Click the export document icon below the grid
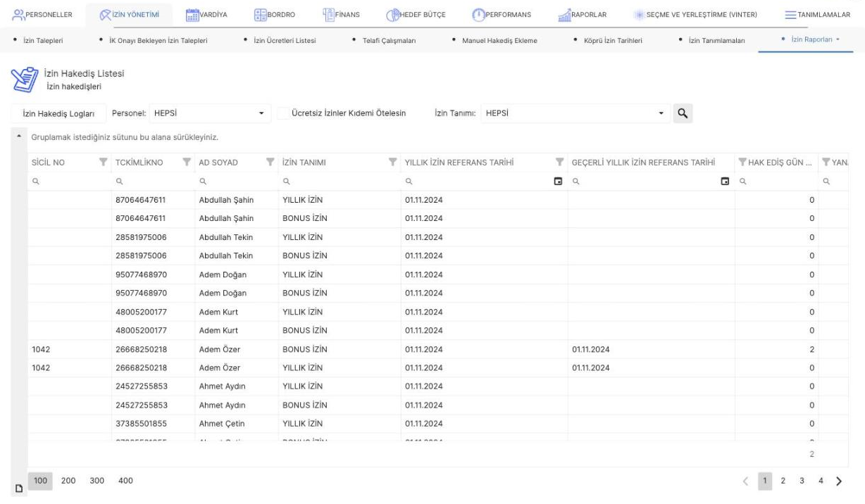 (19, 489)
